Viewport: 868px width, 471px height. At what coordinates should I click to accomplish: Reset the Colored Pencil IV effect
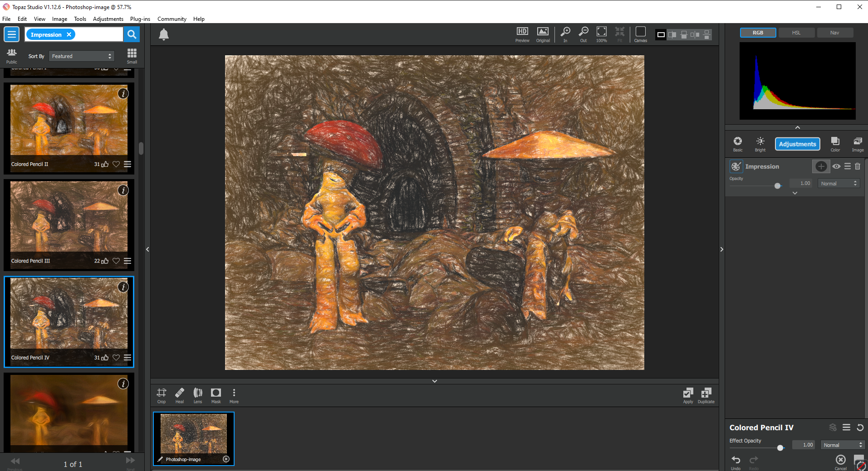[860, 427]
